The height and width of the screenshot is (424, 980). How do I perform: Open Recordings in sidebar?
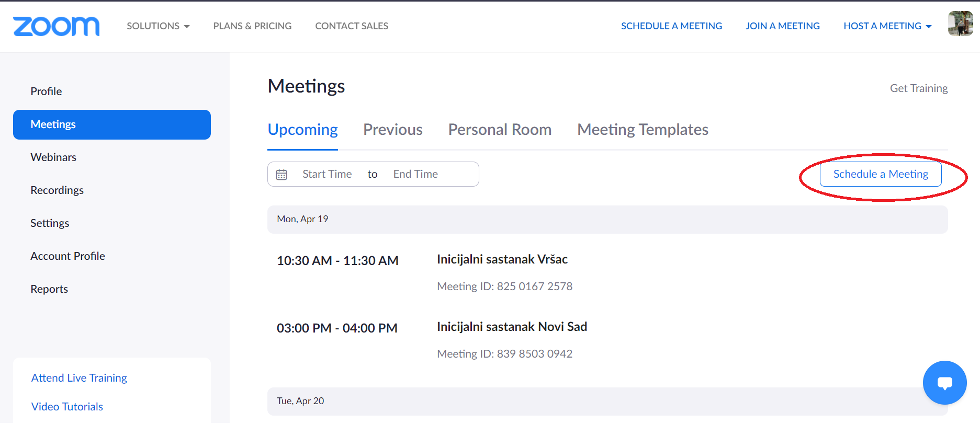[x=57, y=190]
